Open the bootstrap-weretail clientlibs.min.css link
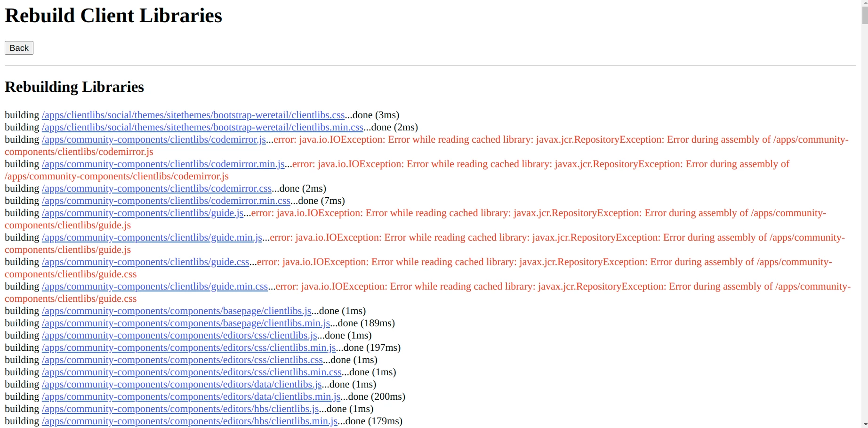This screenshot has width=868, height=428. point(202,127)
